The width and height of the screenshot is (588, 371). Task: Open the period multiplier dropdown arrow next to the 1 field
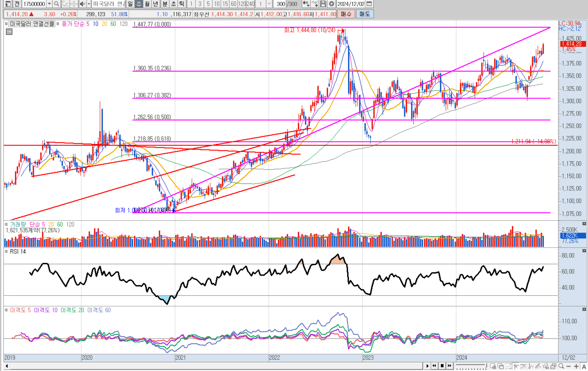(269, 4)
